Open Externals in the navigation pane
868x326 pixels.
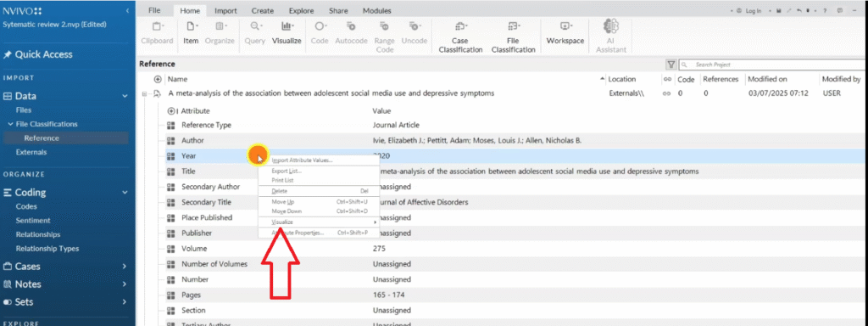pos(31,152)
